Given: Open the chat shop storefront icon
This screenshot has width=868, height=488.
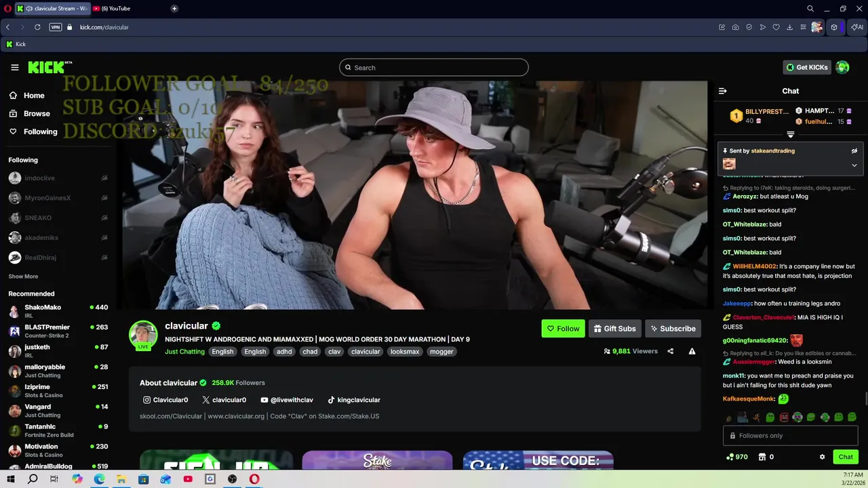Looking at the screenshot, I should pos(762,457).
